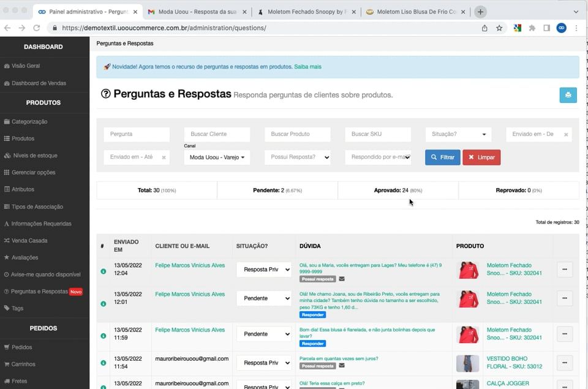
Task: Click the Responder button on Joana's question
Action: pos(312,314)
